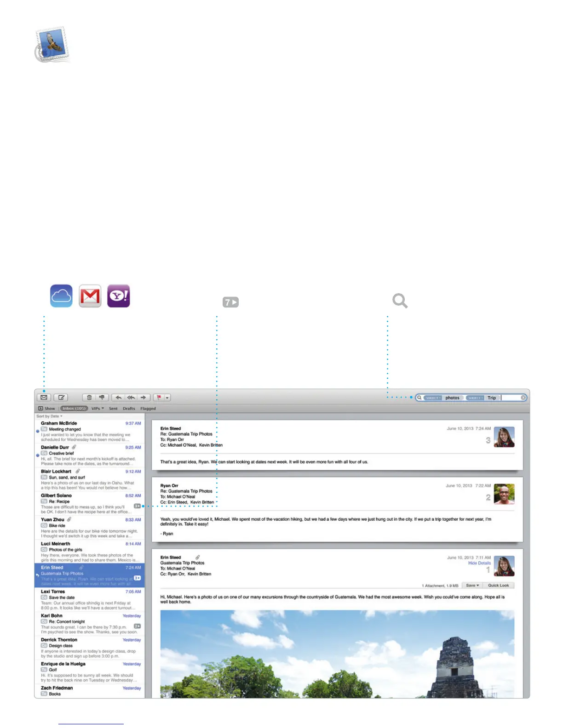563x728 pixels.
Task: Open the attached Guatemala temple photo
Action: pyautogui.click(x=337, y=654)
